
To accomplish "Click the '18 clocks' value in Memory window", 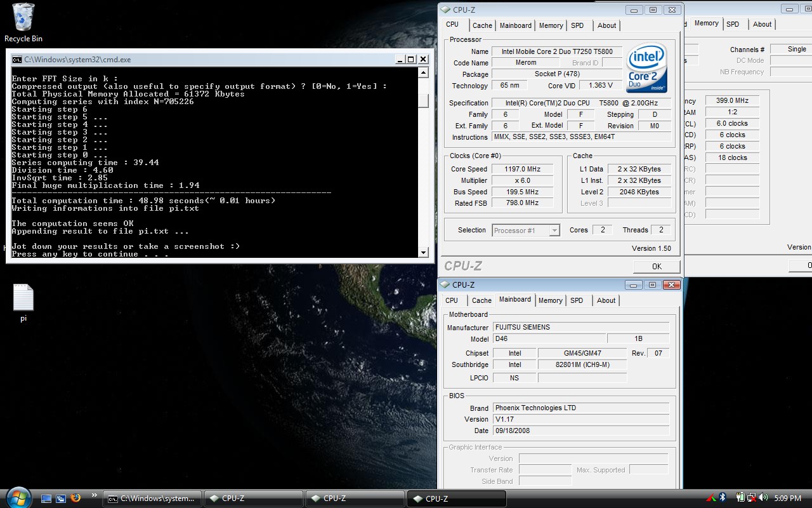I will [732, 157].
